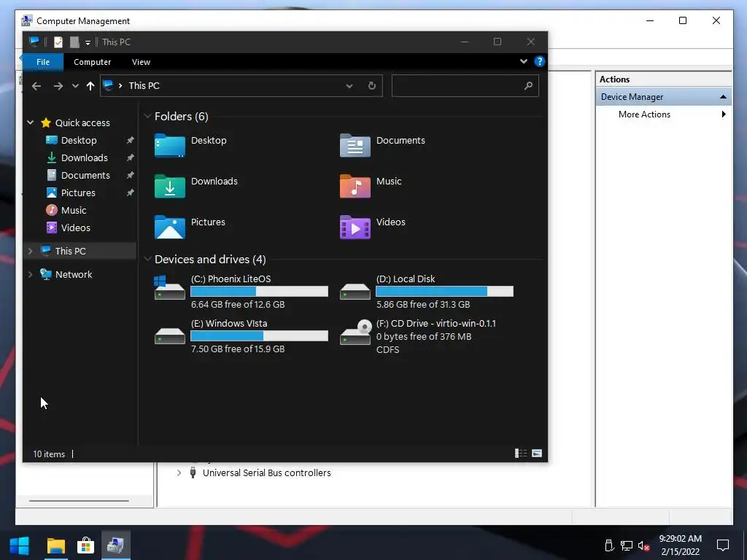The image size is (747, 560).
Task: Refresh the This PC view
Action: point(371,86)
